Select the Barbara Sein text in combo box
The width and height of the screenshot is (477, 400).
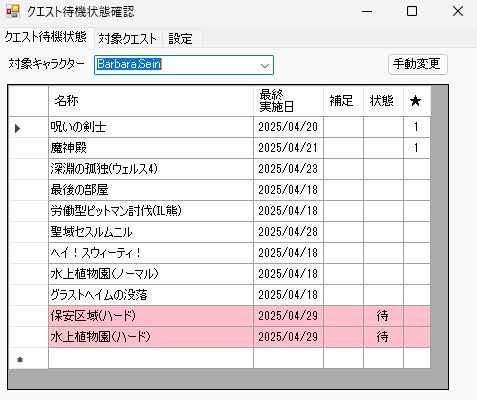coord(129,64)
